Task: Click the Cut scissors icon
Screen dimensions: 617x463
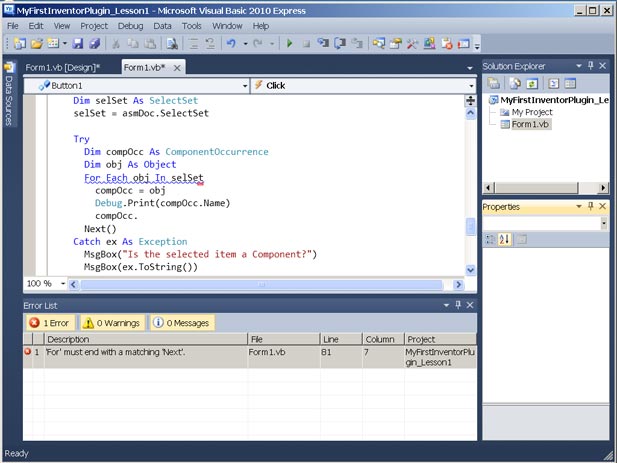Action: pyautogui.click(x=116, y=44)
